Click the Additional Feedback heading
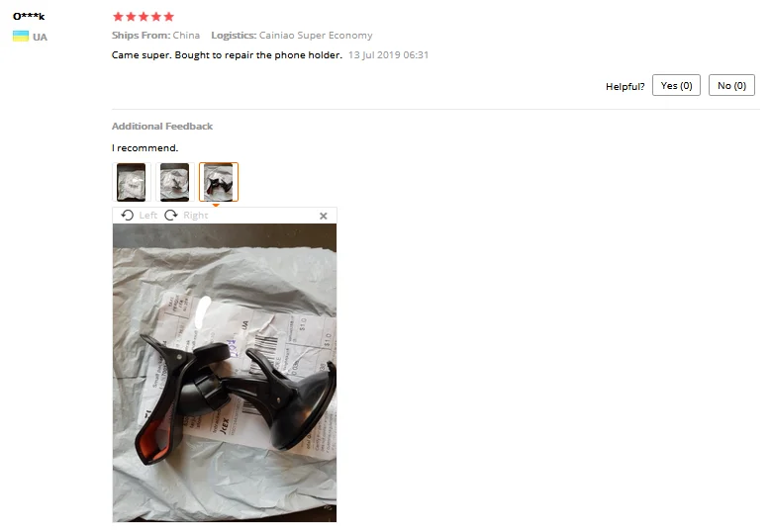 click(x=162, y=127)
